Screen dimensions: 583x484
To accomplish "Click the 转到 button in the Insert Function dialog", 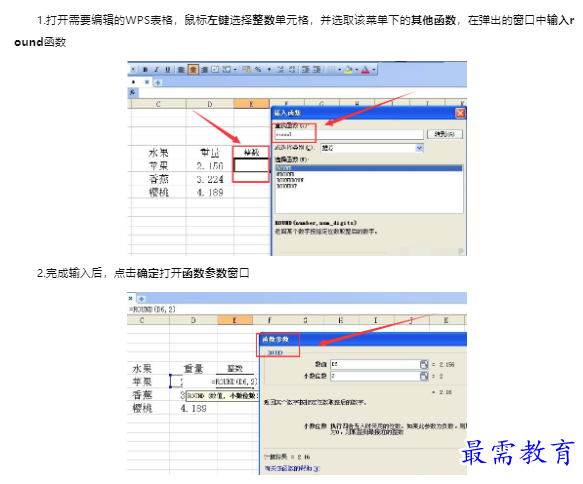I will (445, 134).
